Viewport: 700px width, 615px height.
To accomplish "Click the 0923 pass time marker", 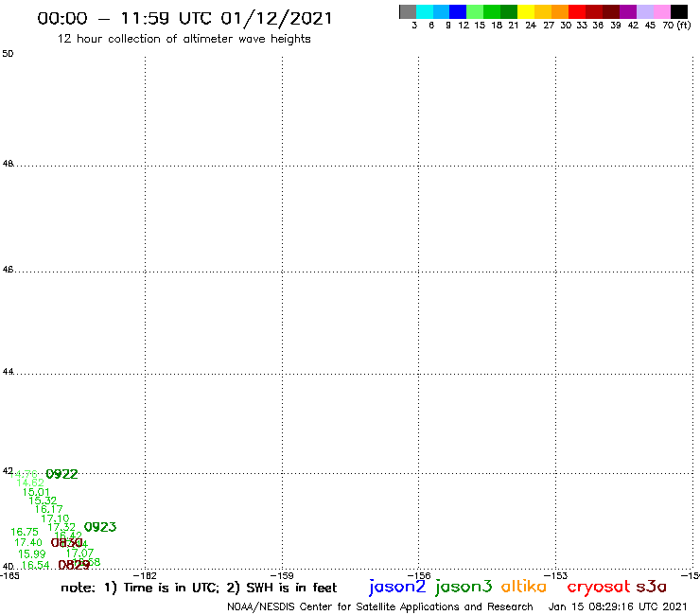I will tap(100, 527).
